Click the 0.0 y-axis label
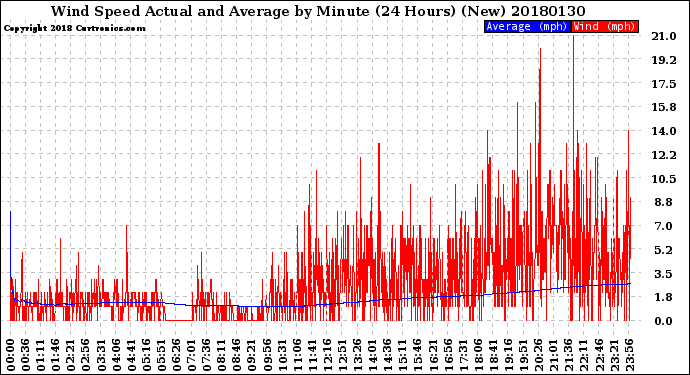The width and height of the screenshot is (690, 375). tap(664, 321)
